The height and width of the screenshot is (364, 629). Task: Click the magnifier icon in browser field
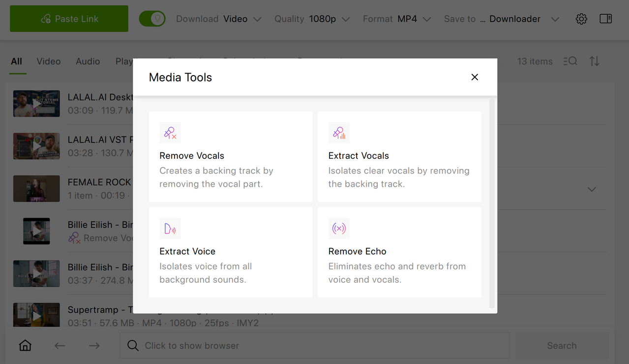133,345
